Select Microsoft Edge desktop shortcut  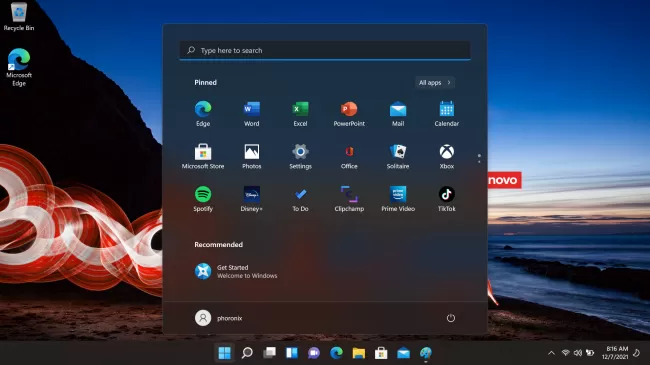coord(19,67)
